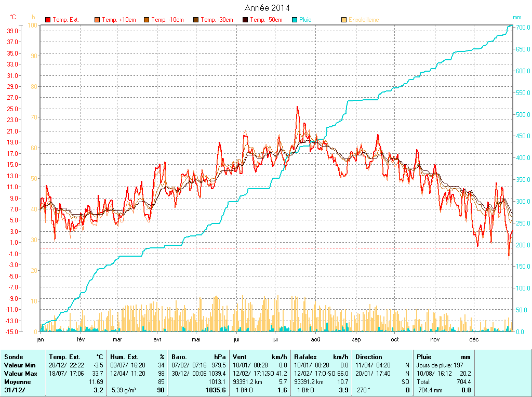Click the Rafales column header
The width and height of the screenshot is (532, 397).
pyautogui.click(x=305, y=357)
